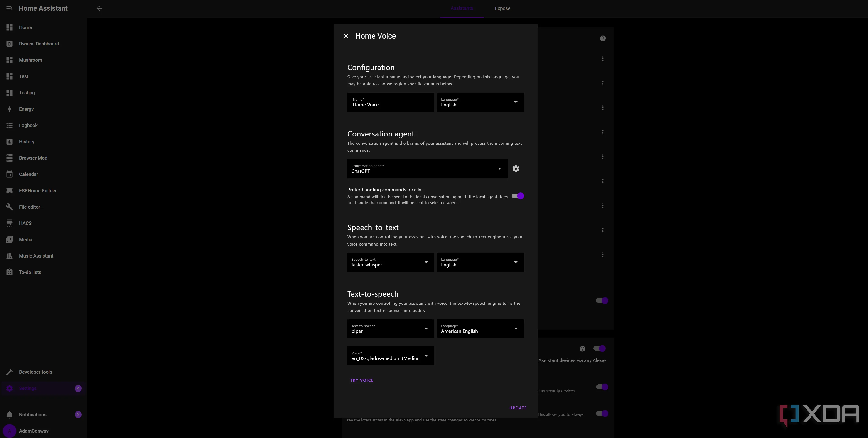Close the Home Voice dialog
This screenshot has height=438, width=868.
click(x=346, y=36)
